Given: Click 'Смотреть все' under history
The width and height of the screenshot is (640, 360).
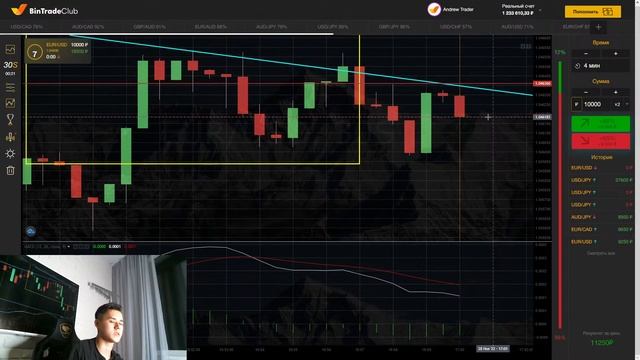Looking at the screenshot, I should (601, 253).
